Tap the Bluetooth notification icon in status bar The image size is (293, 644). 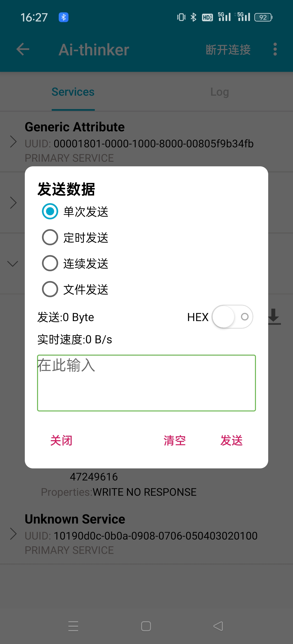pos(64,17)
